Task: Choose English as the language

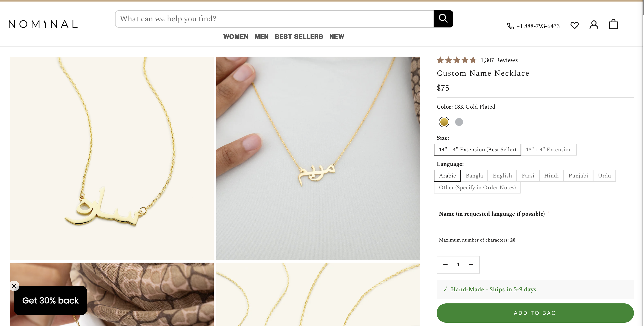Action: tap(502, 176)
